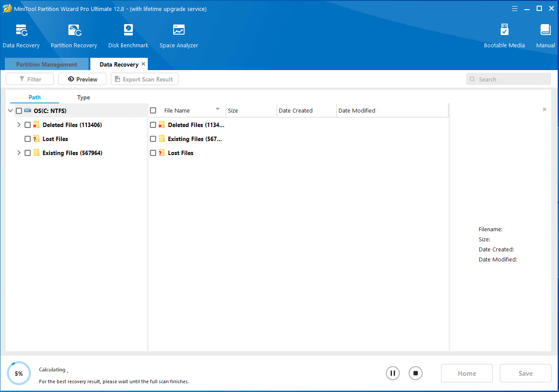Click the Filter button
Screen dimensions: 559x392
(x=30, y=79)
